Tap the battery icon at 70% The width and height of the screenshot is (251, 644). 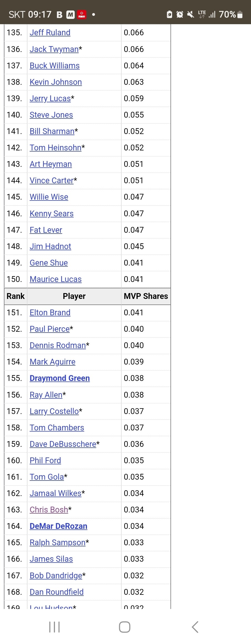click(x=240, y=14)
